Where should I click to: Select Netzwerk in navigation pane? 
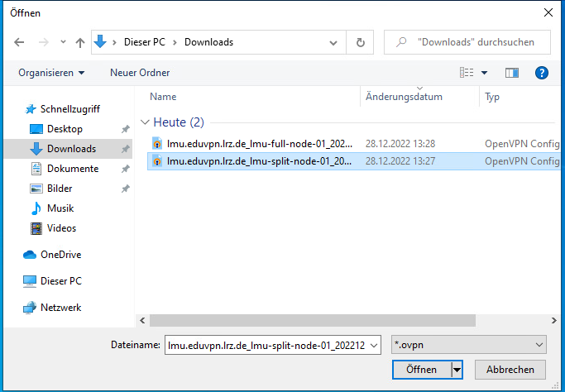tap(60, 308)
